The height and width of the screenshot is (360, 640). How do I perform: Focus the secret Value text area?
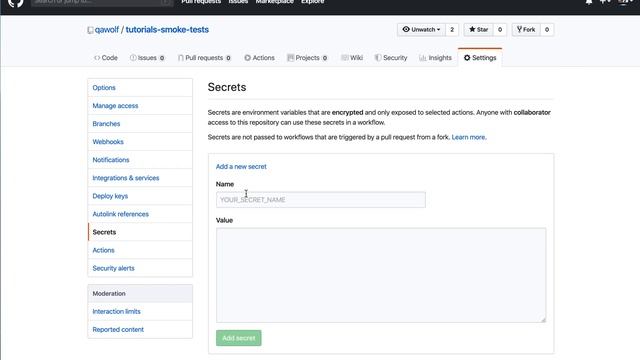pyautogui.click(x=381, y=275)
